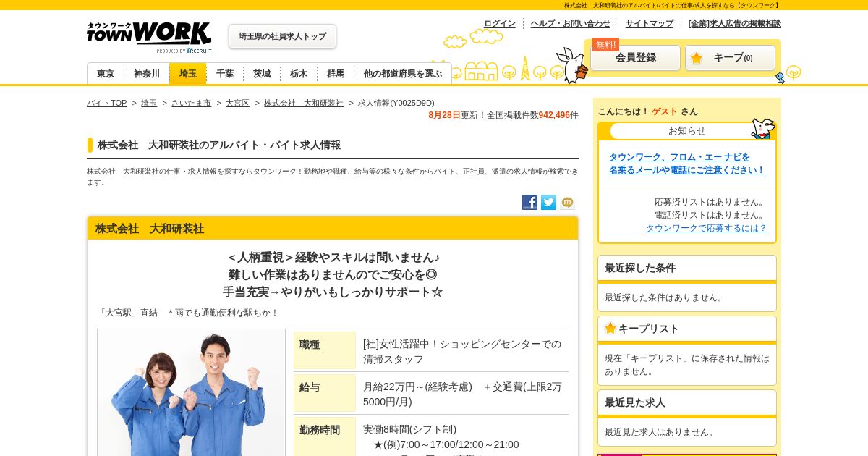Click the 株式会社 大和研装社 card header
This screenshot has width=868, height=456.
(333, 228)
